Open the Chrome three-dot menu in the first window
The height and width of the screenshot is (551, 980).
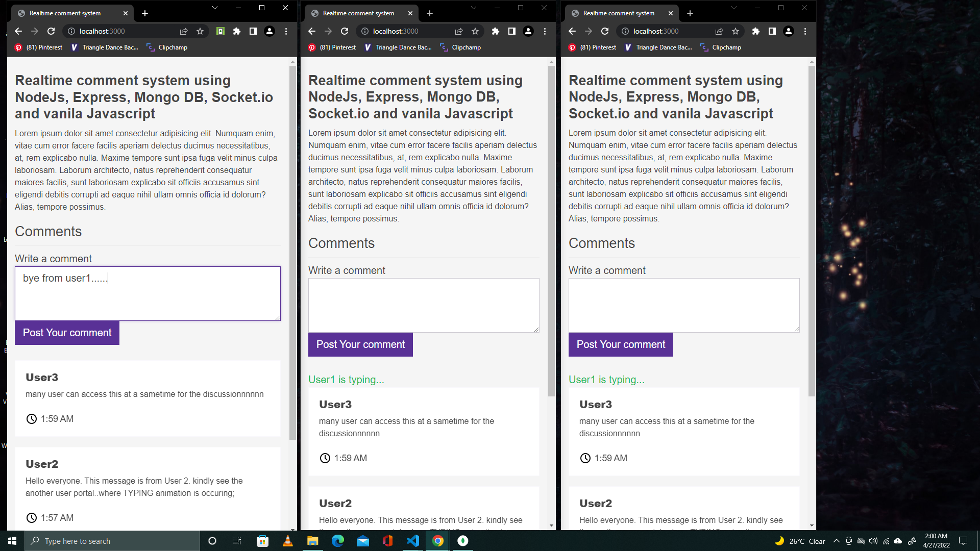[x=286, y=31]
